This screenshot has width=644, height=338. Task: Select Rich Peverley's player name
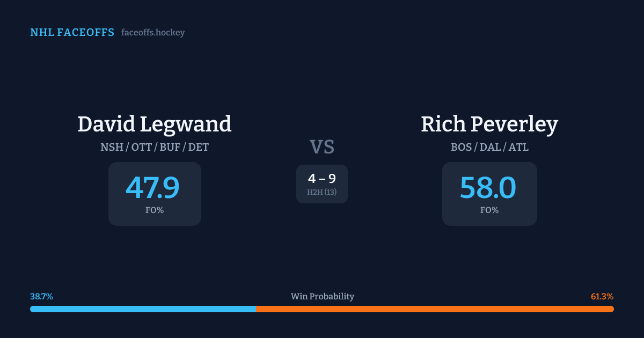pos(489,124)
